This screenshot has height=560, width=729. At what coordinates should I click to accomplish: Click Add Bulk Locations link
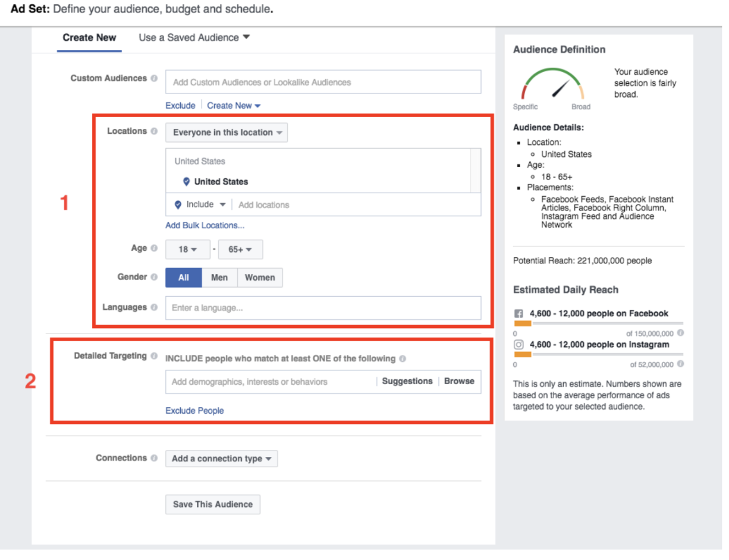point(205,225)
